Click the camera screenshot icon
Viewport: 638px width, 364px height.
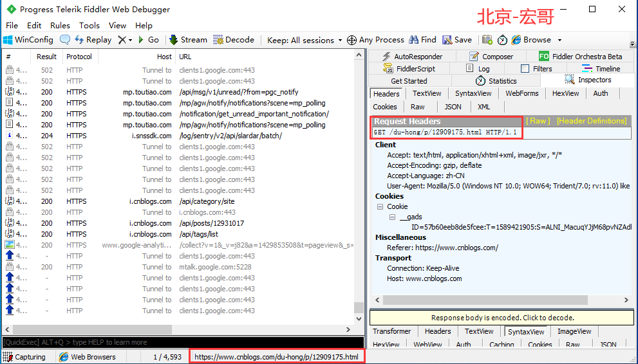(487, 40)
